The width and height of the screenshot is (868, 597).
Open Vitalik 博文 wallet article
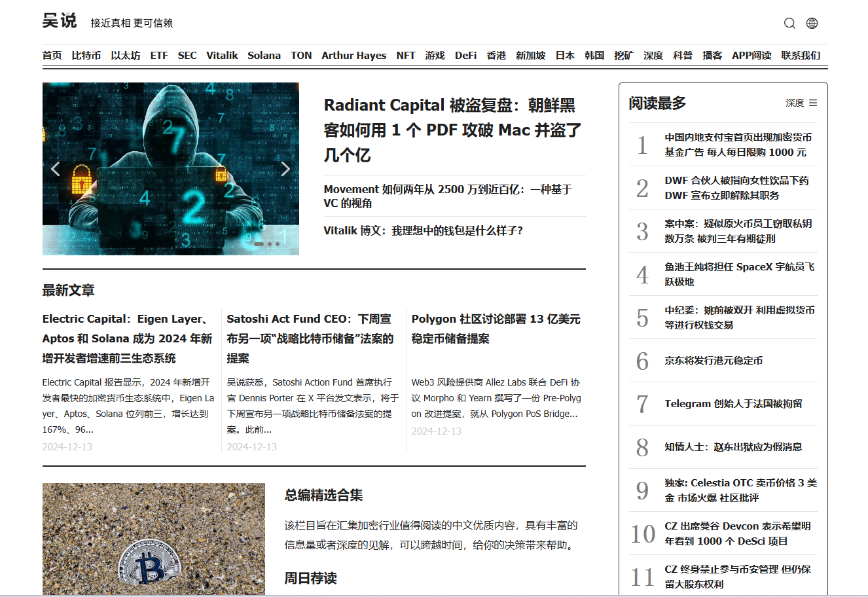[x=423, y=230]
